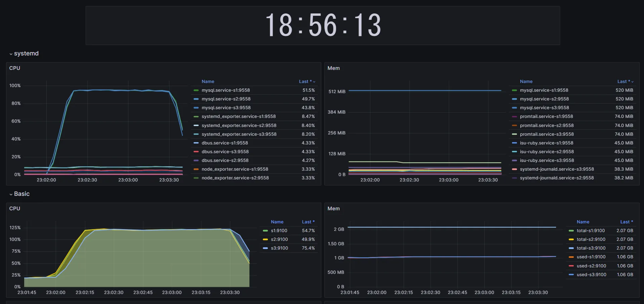Collapse the Basic row section
644x304 pixels.
[22, 194]
